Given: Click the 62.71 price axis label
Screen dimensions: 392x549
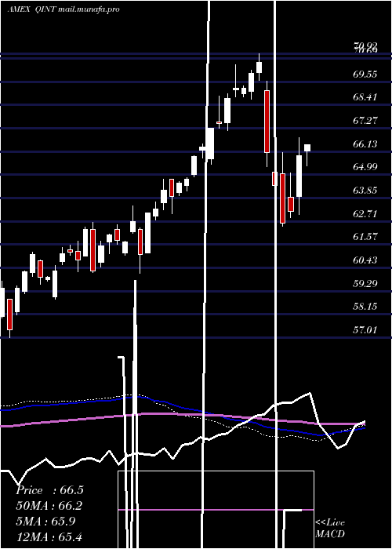Looking at the screenshot, I should tap(365, 213).
